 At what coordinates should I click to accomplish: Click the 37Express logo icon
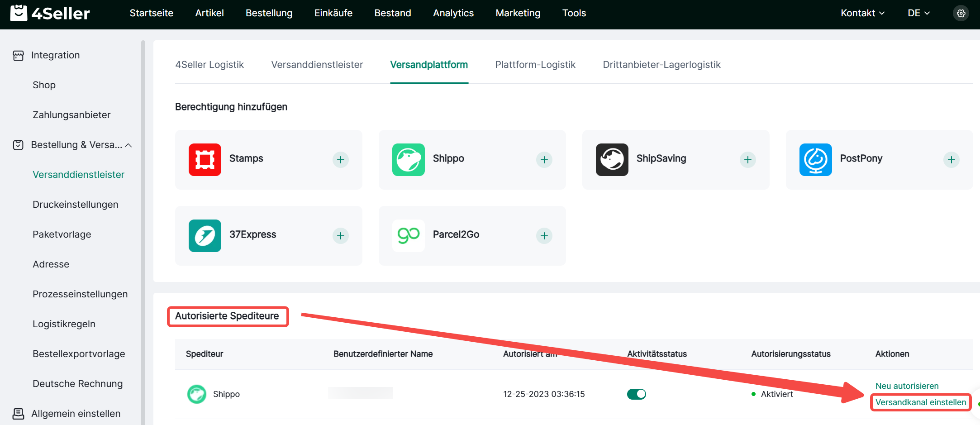pyautogui.click(x=205, y=235)
